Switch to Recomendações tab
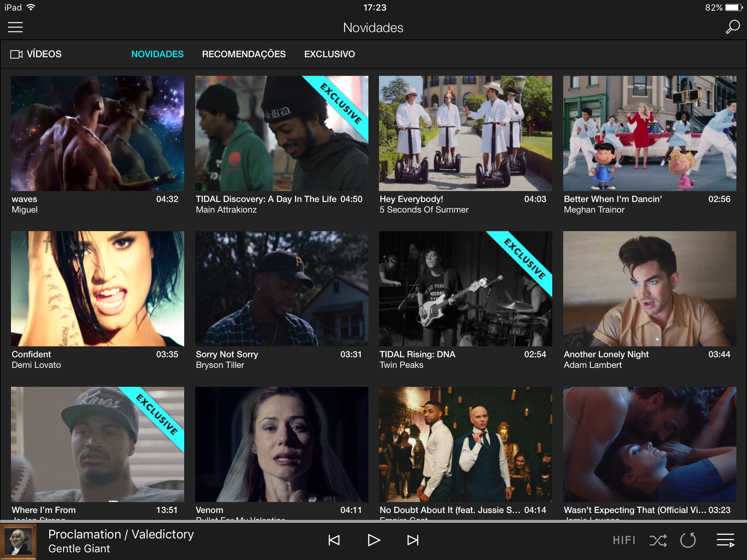Image resolution: width=747 pixels, height=560 pixels. [x=244, y=54]
